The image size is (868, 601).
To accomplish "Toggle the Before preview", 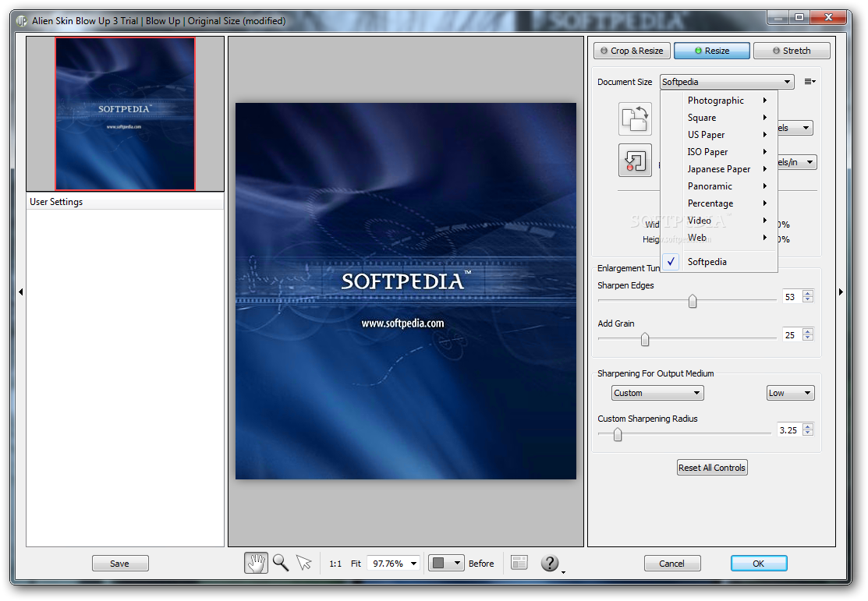I will tap(481, 564).
